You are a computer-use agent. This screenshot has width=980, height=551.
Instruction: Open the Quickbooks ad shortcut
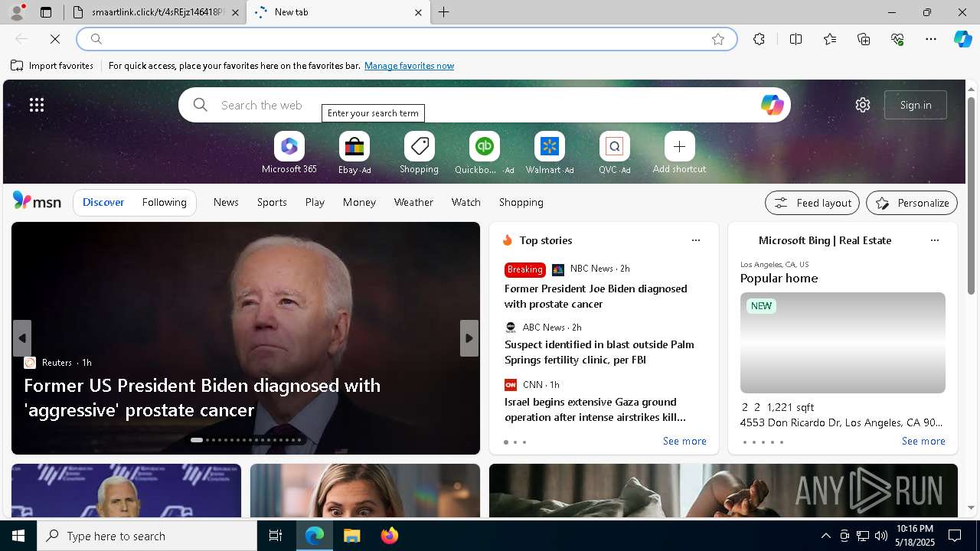click(x=484, y=153)
